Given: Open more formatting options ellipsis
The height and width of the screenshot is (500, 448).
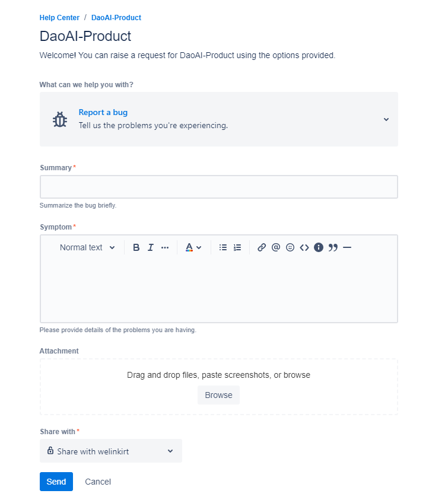Looking at the screenshot, I should pos(164,247).
